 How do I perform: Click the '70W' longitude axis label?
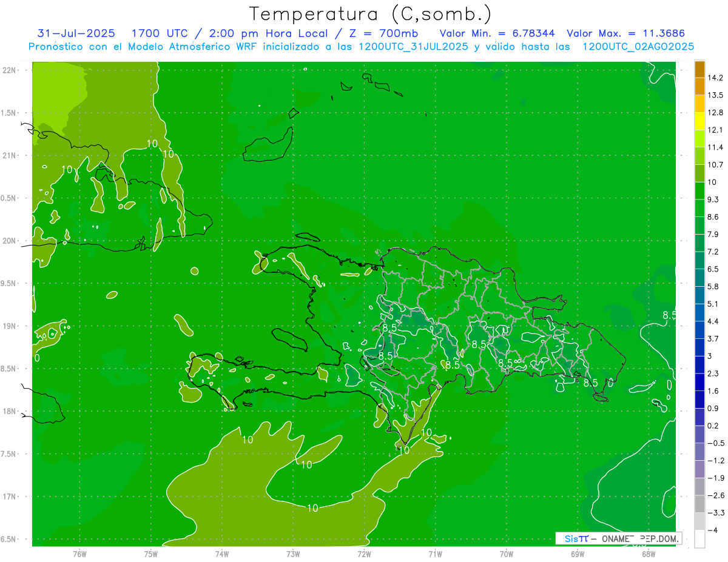(x=507, y=554)
